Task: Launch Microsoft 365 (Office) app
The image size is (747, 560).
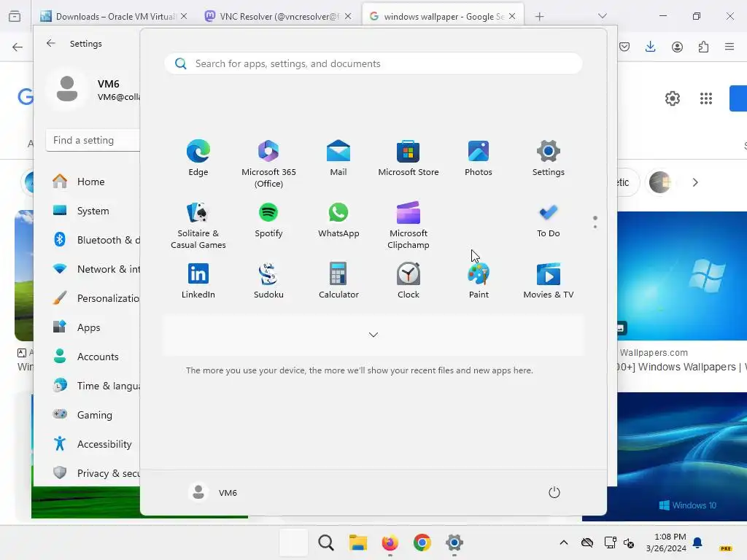Action: (268, 164)
